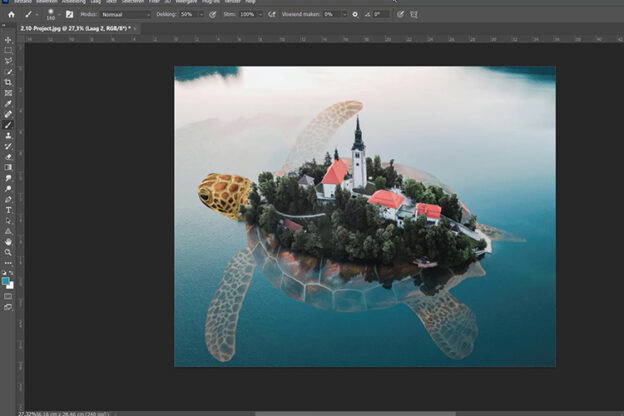
Task: Click the Vloeiend maken 0% field
Action: [332, 15]
